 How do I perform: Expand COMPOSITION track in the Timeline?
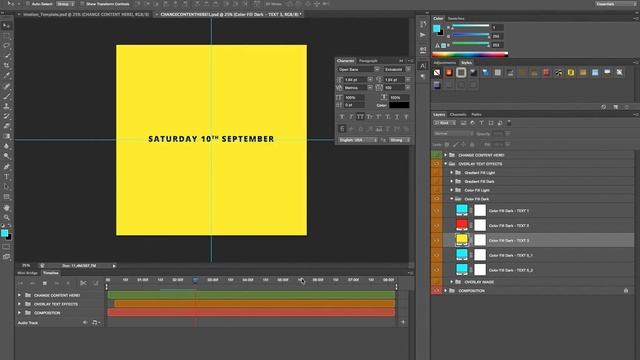point(19,313)
